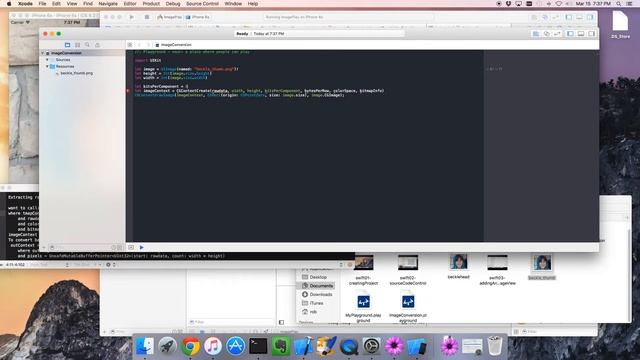The height and width of the screenshot is (360, 640).
Task: Click the related items grid icon in jump bar
Action: [130, 45]
